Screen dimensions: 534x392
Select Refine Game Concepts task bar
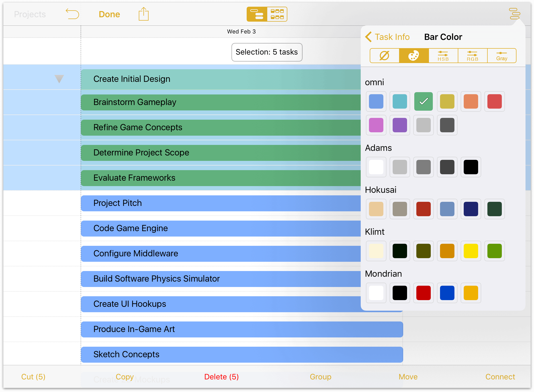pos(221,127)
